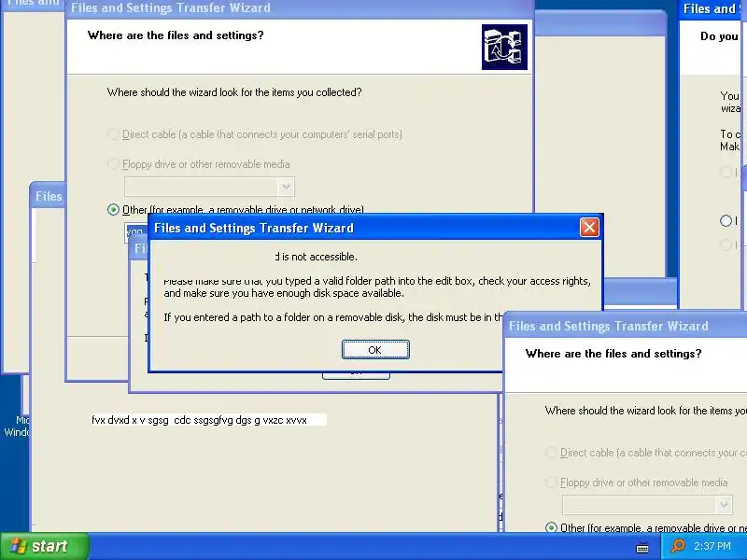
Task: Click the drive combo box in the bottom-right wizard
Action: (x=647, y=505)
